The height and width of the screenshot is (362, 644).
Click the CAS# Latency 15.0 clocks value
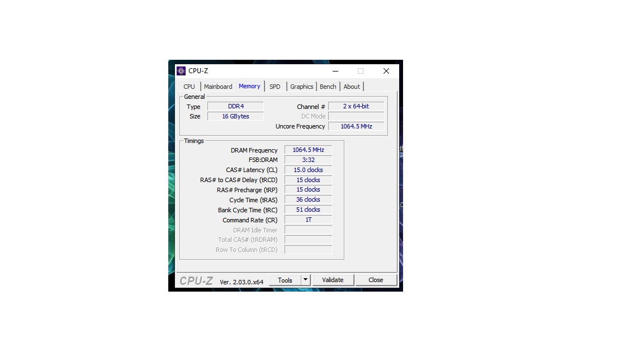point(309,170)
